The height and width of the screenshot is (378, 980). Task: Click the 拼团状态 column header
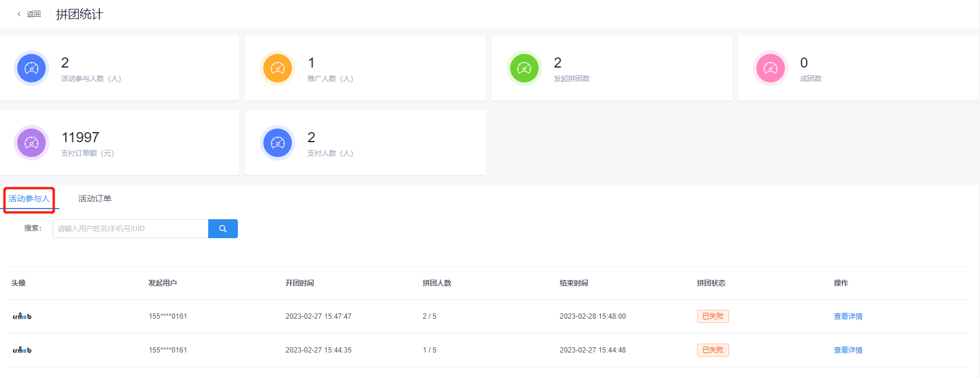click(x=711, y=283)
